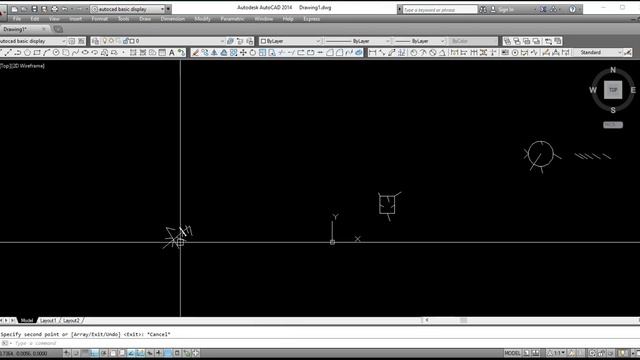Viewport: 640px width, 360px height.
Task: Click the horizontal scrollbar thumb
Action: (463, 320)
